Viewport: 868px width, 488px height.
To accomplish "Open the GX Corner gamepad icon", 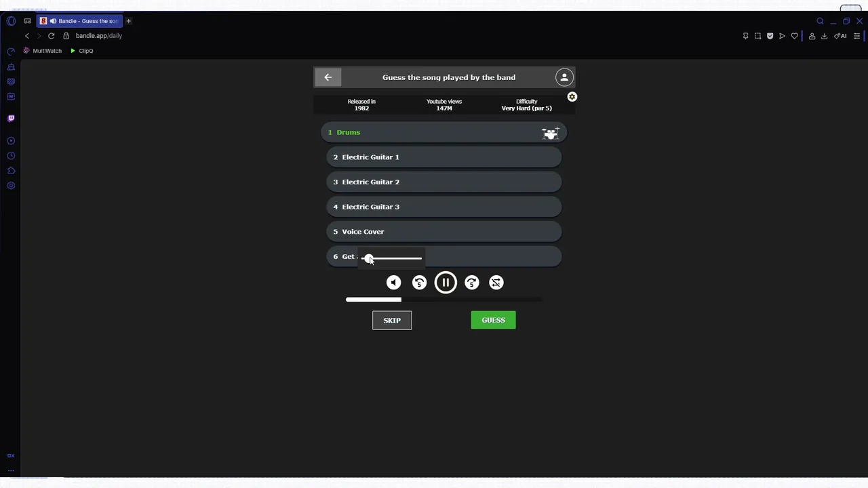I will pyautogui.click(x=28, y=21).
